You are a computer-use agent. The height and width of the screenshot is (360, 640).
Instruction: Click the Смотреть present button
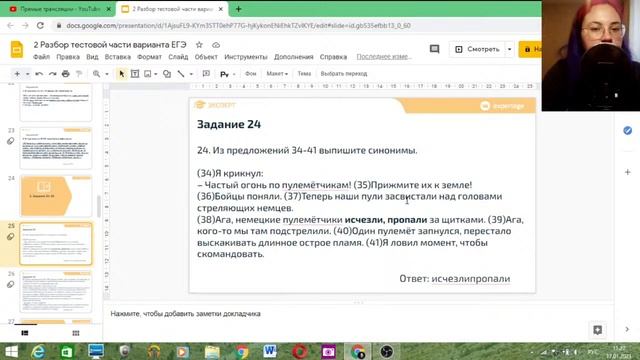pyautogui.click(x=478, y=49)
